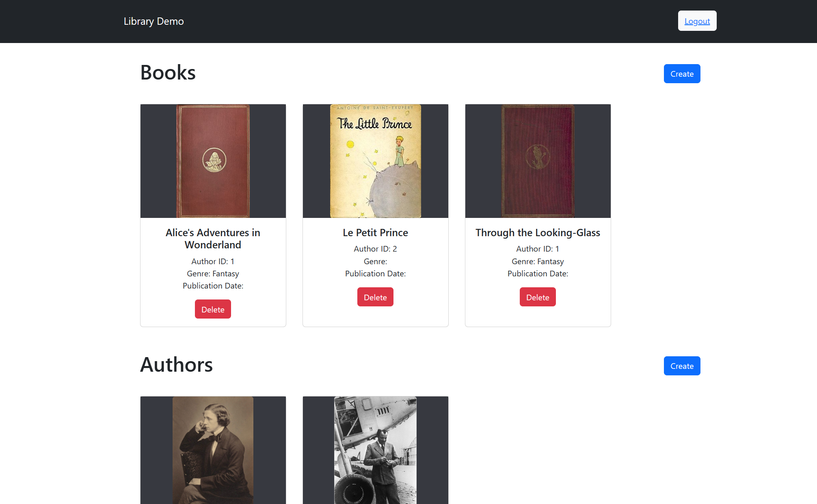The width and height of the screenshot is (817, 504).
Task: Select The Little Prince cover image
Action: point(376,161)
